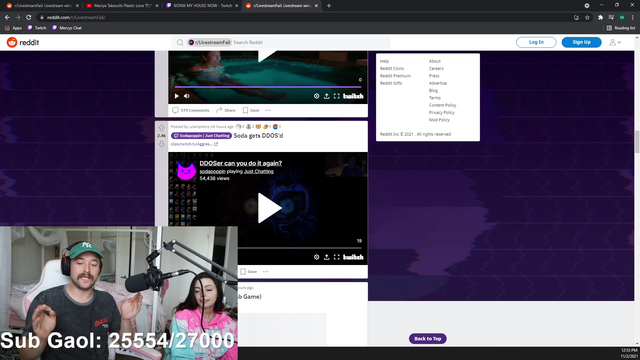Click share icon on the hot tub clip player
Viewport: 640px width, 360px height.
pos(327,96)
